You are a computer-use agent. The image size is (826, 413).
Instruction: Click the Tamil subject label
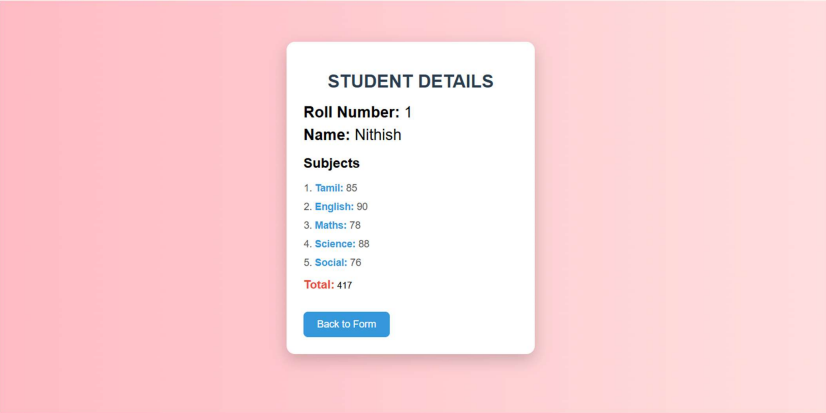(x=328, y=188)
